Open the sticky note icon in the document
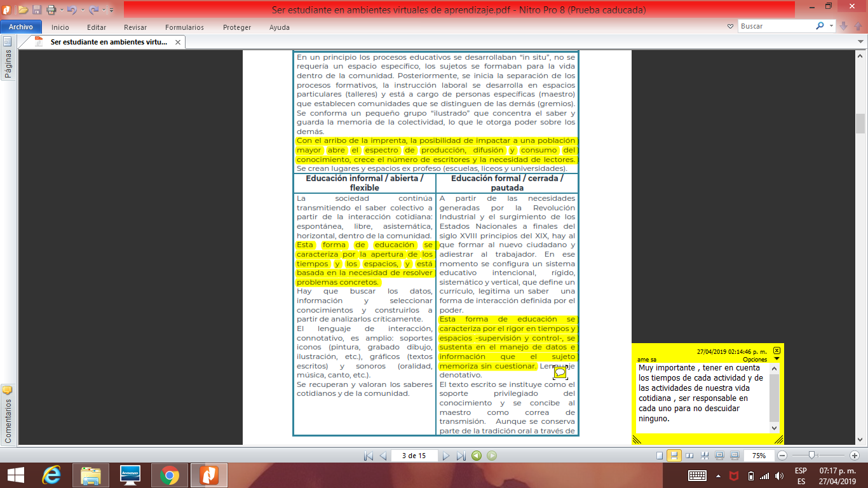Screen dimensions: 868x488 tap(560, 372)
